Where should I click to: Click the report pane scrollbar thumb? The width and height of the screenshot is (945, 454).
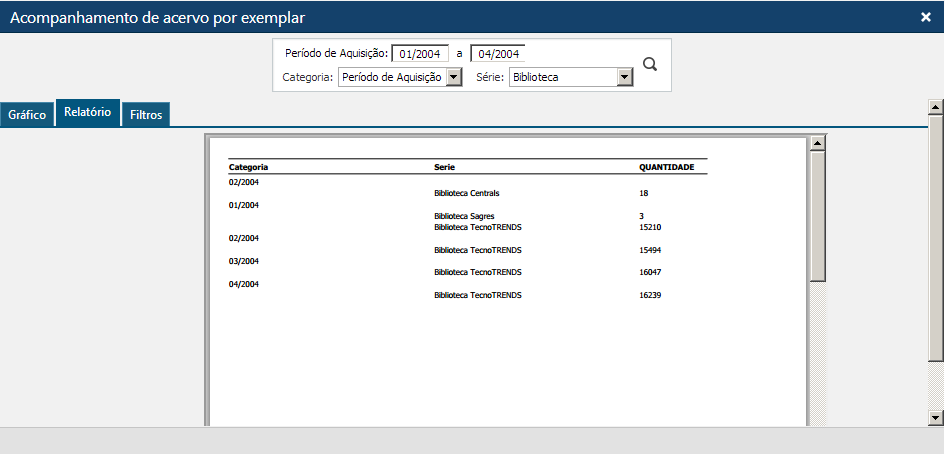tap(818, 215)
